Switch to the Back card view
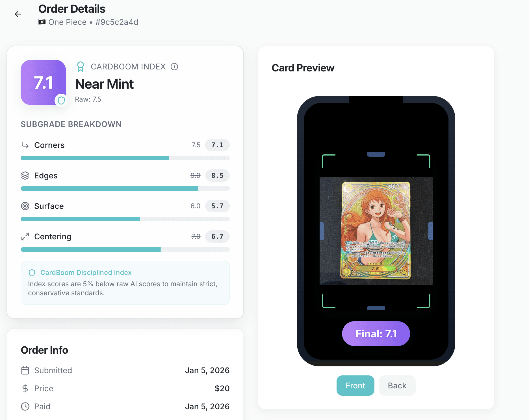Image resolution: width=529 pixels, height=420 pixels. tap(397, 386)
